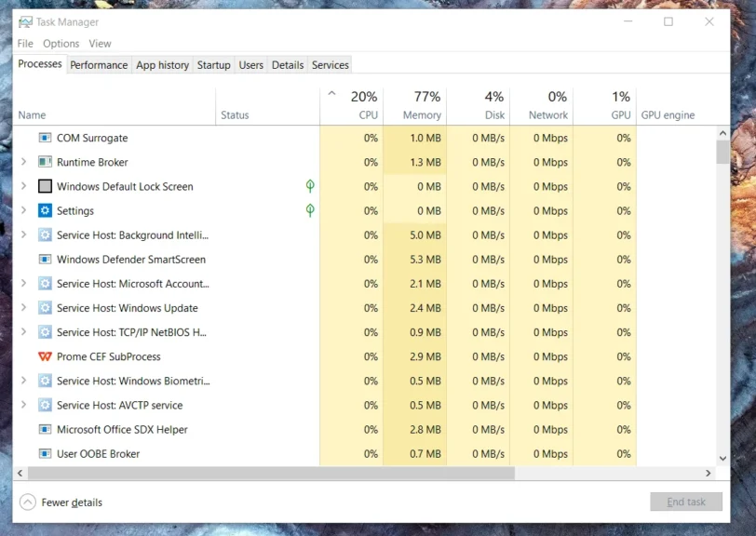
Task: Click the green leaf status icon for Settings
Action: (310, 210)
